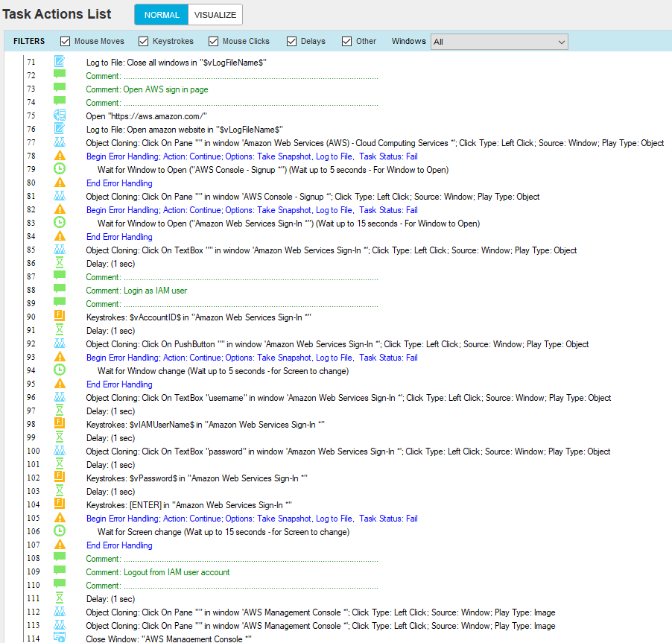
Task: Select the Keystrokes $vPassword$ action line
Action: point(197,478)
